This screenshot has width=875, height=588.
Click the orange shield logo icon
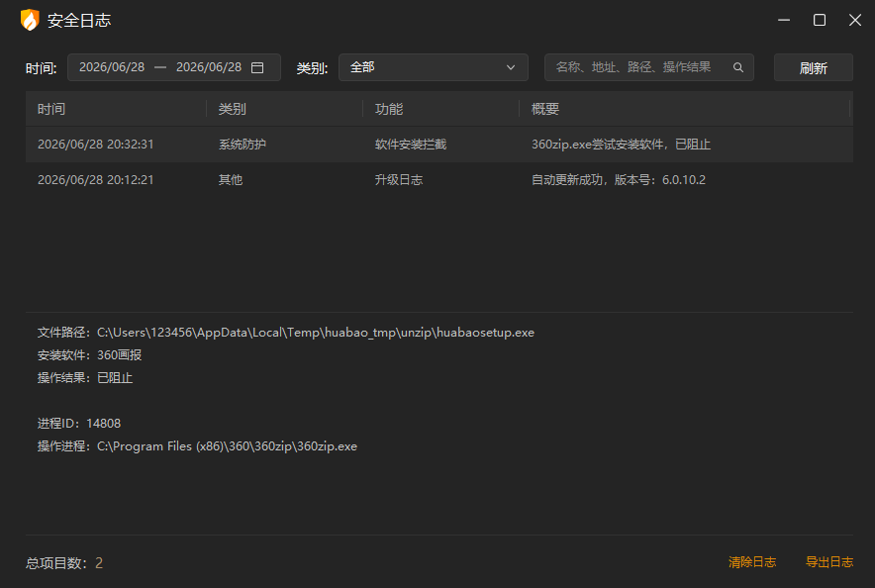pos(30,20)
